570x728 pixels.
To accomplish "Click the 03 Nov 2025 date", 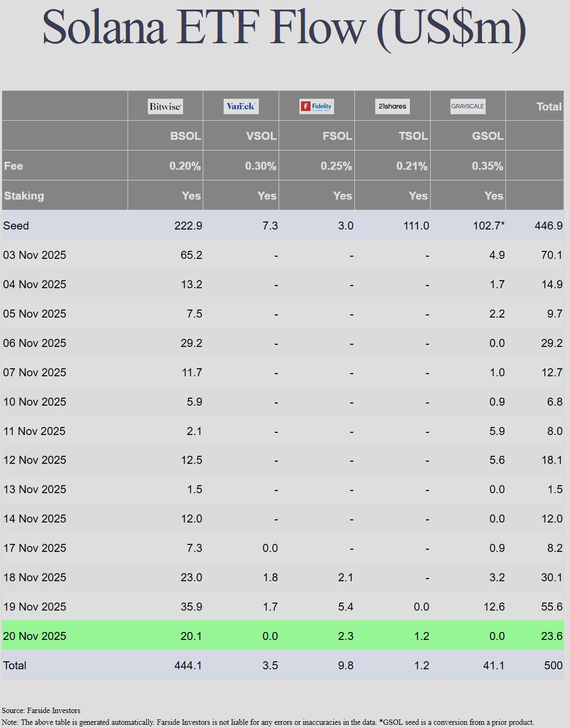I will [35, 255].
